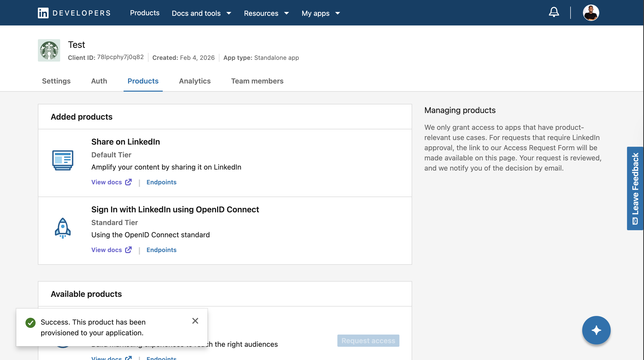The image size is (644, 360).
Task: Open the notifications bell
Action: click(x=554, y=12)
